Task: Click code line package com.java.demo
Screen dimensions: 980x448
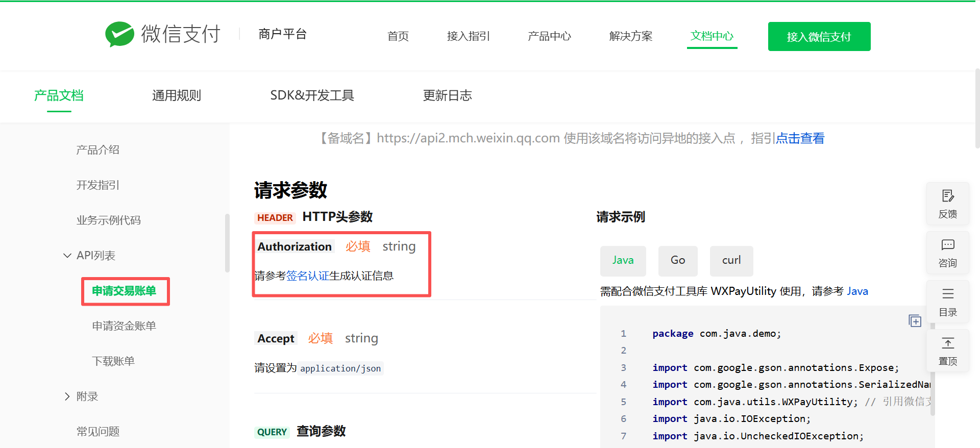Action: point(717,334)
